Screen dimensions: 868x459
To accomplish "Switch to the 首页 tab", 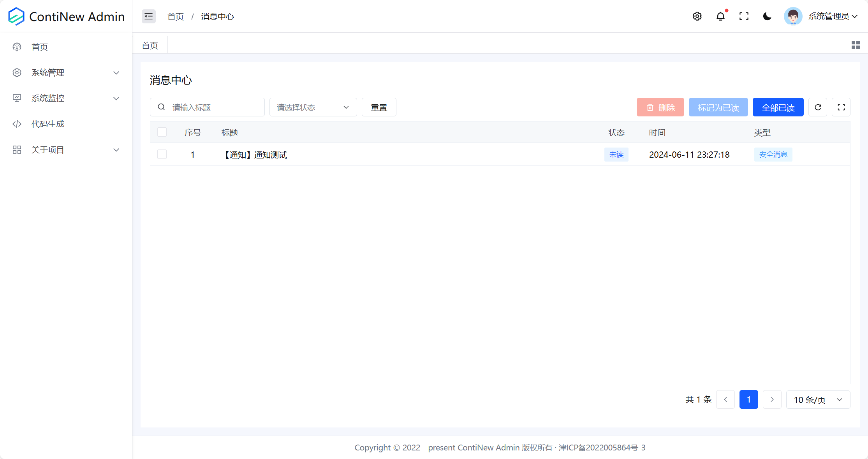I will click(x=150, y=46).
